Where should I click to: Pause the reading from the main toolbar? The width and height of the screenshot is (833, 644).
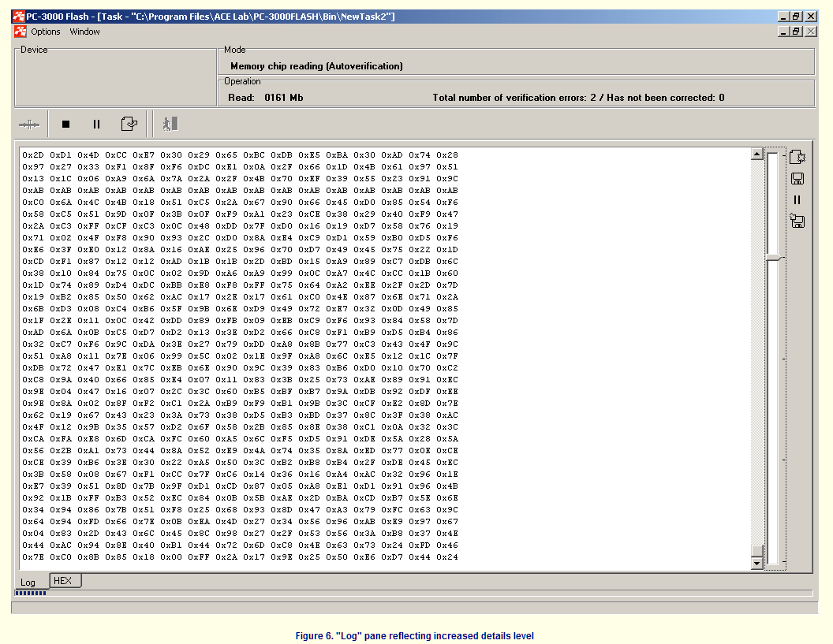click(x=96, y=125)
